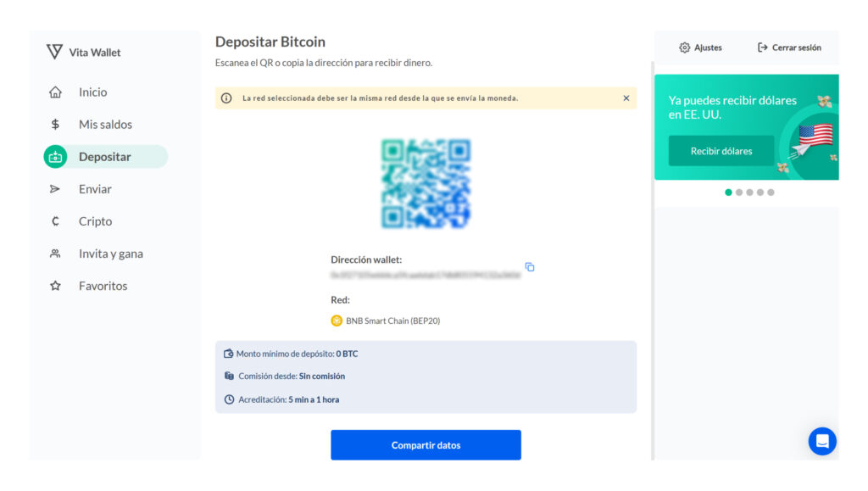The image size is (868, 491).
Task: Open the chat support bubble icon
Action: pyautogui.click(x=821, y=441)
